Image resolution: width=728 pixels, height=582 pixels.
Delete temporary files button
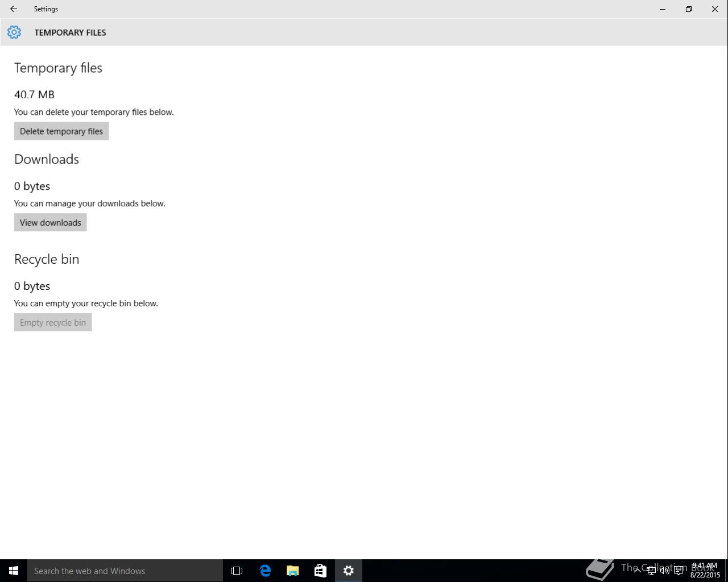[x=61, y=131]
